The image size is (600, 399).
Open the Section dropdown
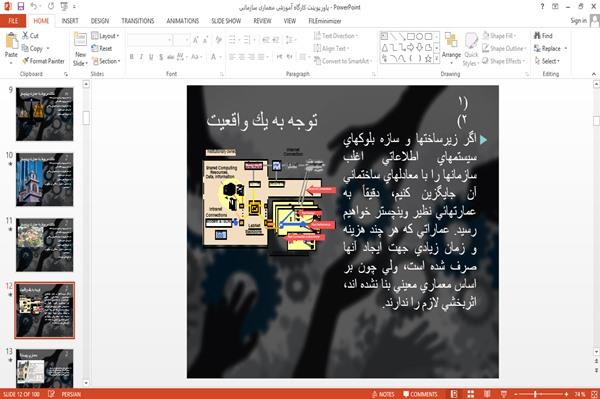click(x=106, y=61)
